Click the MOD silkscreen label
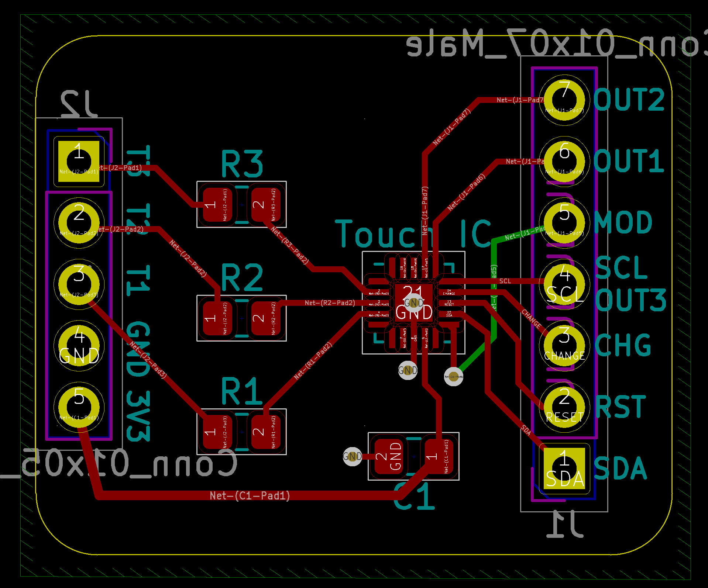Screen dimensions: 708x588 [623, 222]
